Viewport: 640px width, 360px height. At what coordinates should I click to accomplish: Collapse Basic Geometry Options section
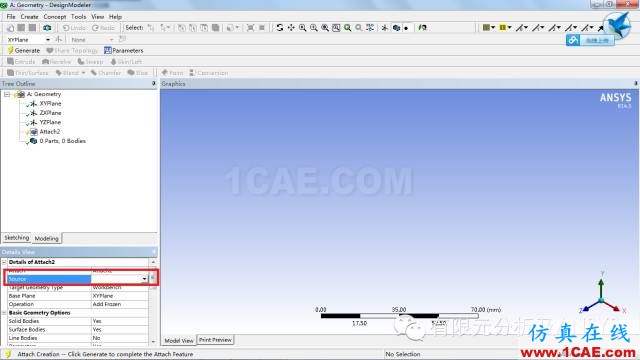(4, 313)
